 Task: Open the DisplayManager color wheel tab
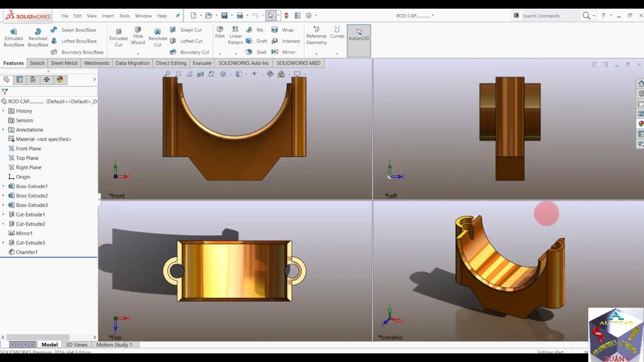click(60, 79)
